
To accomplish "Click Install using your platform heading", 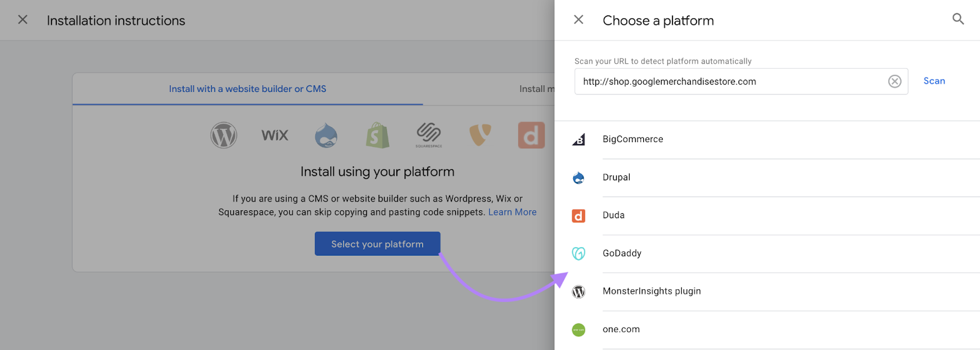I will tap(377, 172).
